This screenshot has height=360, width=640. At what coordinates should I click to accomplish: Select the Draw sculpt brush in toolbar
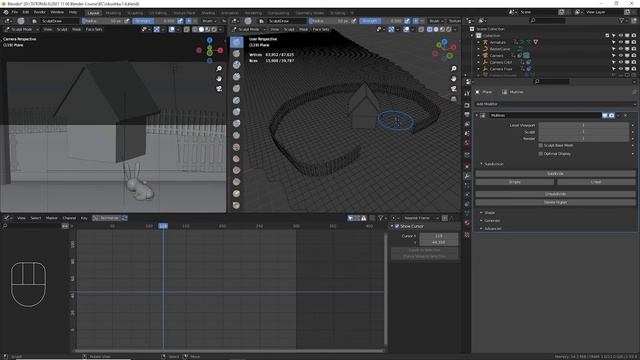click(237, 42)
